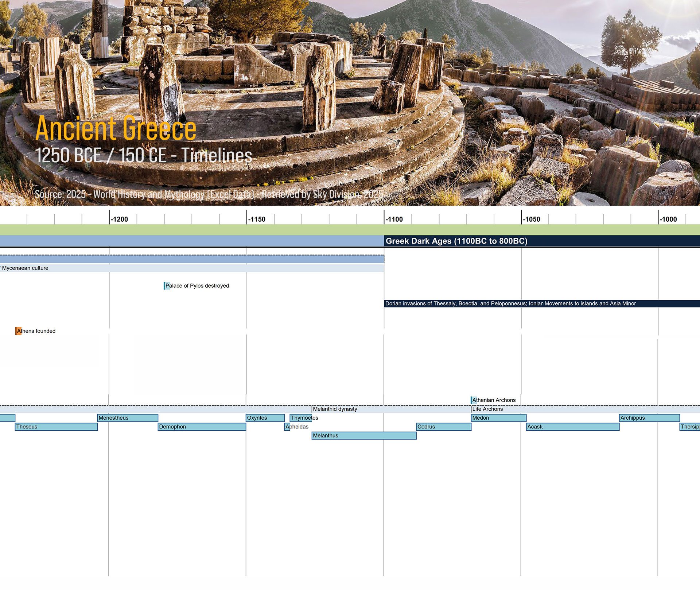Select the Oxyntes bar
Screen dimensions: 700x590
pyautogui.click(x=265, y=418)
